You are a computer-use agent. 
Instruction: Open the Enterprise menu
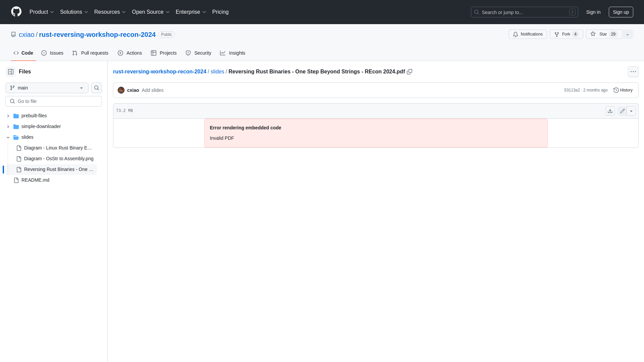click(191, 12)
